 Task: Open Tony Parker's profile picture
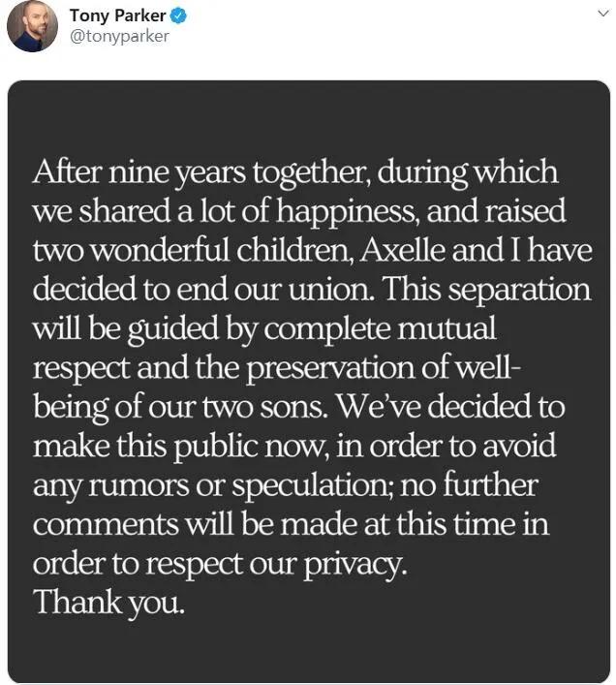tap(32, 26)
